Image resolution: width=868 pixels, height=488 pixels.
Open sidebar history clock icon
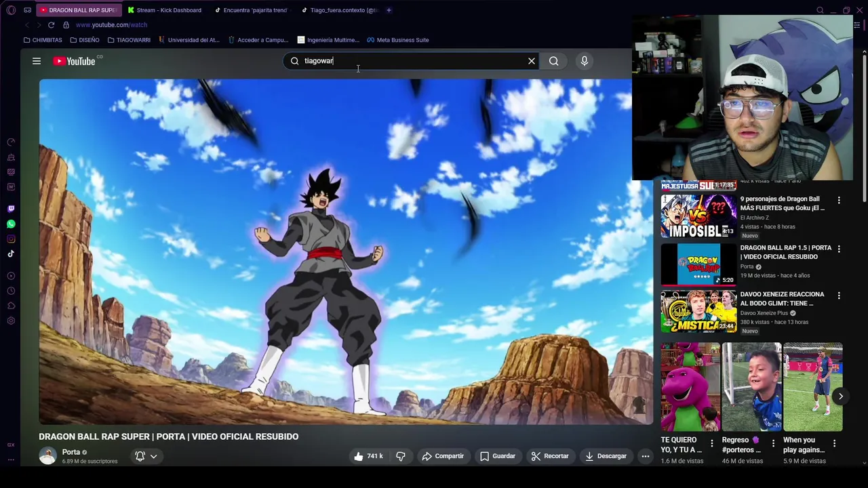coord(11,291)
